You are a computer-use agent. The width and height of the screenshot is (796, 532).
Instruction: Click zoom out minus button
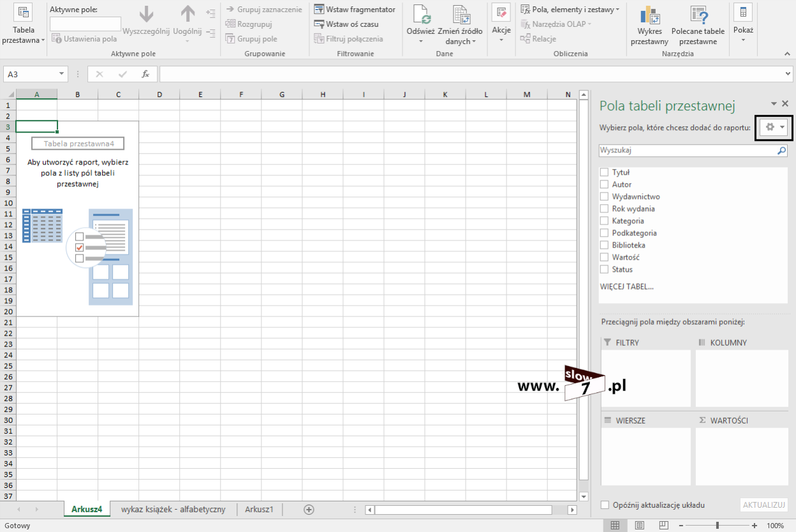(x=681, y=526)
